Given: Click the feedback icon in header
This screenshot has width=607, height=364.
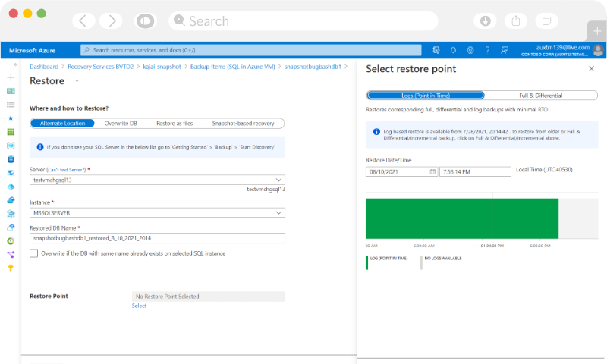Looking at the screenshot, I should click(x=505, y=50).
